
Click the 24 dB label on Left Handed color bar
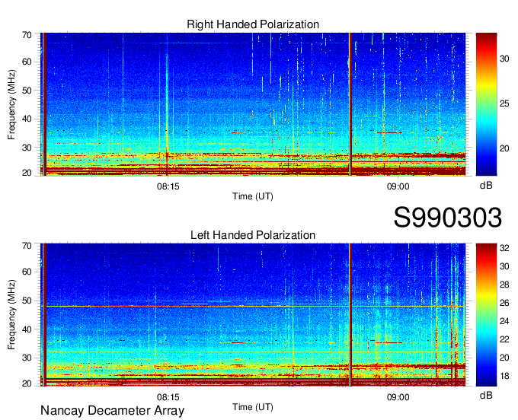click(x=504, y=321)
